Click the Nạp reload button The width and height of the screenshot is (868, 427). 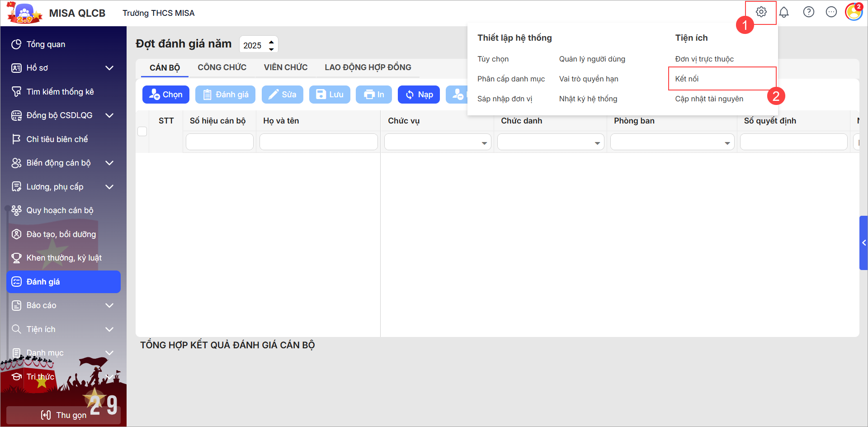pyautogui.click(x=419, y=95)
